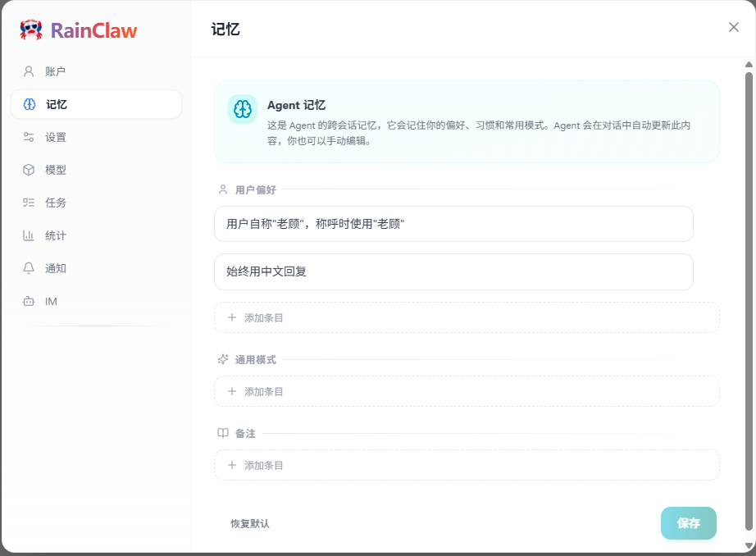Select the 账户 person icon in sidebar
This screenshot has width=756, height=556.
pos(27,71)
